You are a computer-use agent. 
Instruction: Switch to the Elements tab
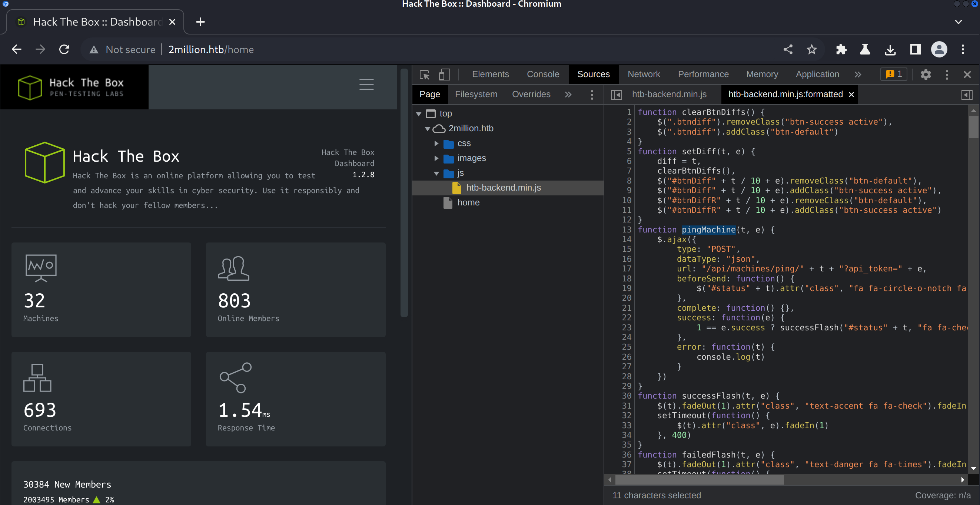click(x=491, y=74)
